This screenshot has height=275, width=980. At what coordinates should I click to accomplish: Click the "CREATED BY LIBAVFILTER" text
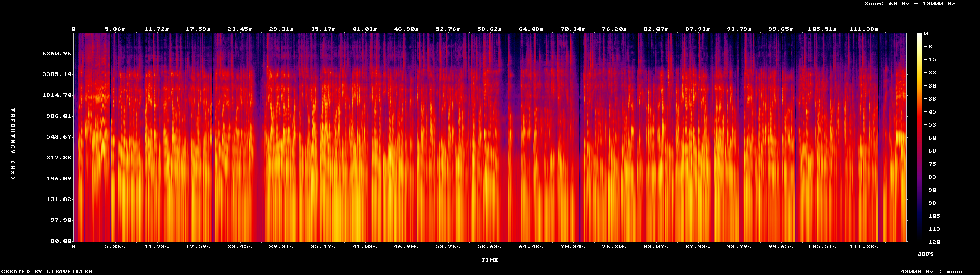pyautogui.click(x=47, y=271)
